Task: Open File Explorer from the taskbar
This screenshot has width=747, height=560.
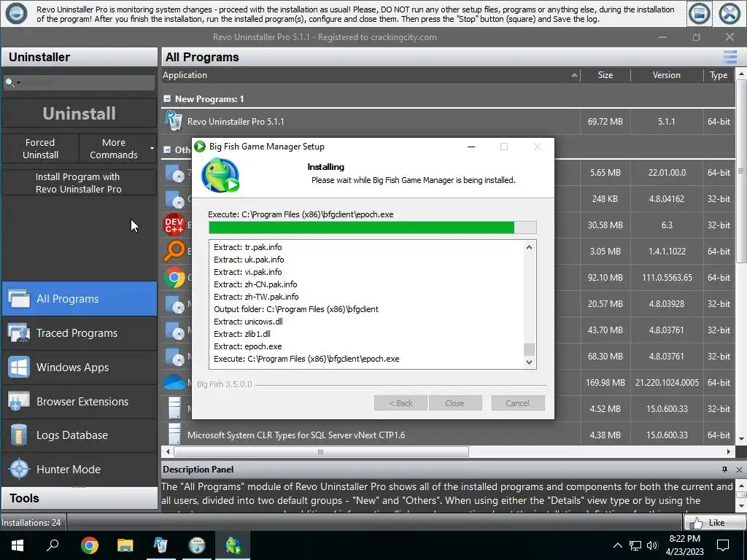Action: pos(125,545)
